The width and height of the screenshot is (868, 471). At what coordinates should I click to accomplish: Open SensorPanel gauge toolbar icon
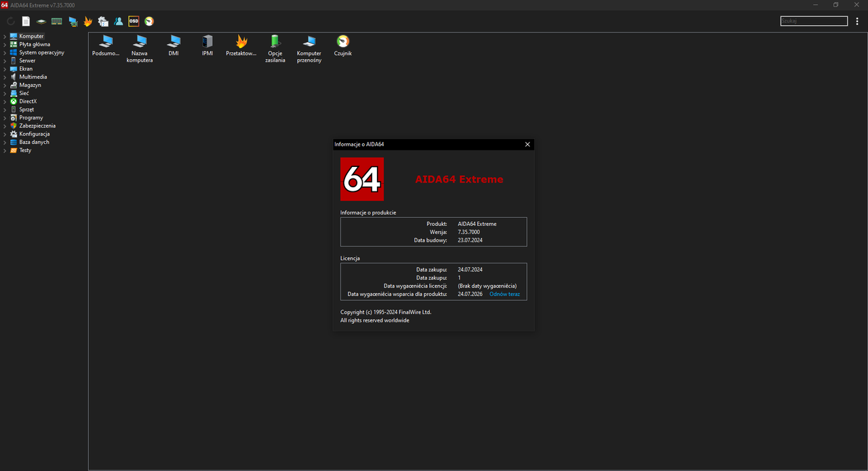pos(149,21)
